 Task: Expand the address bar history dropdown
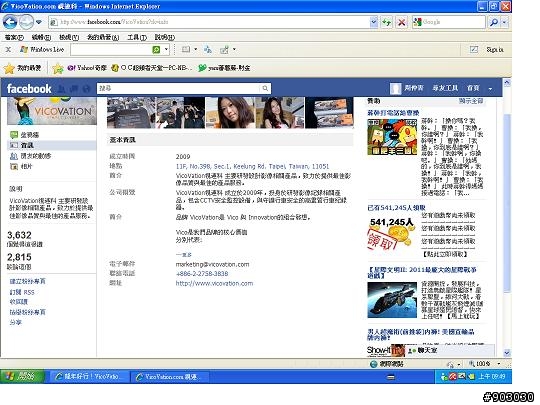pos(374,22)
